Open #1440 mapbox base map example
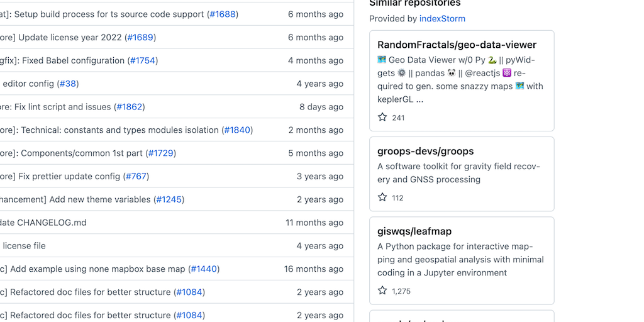This screenshot has width=644, height=322. (204, 269)
